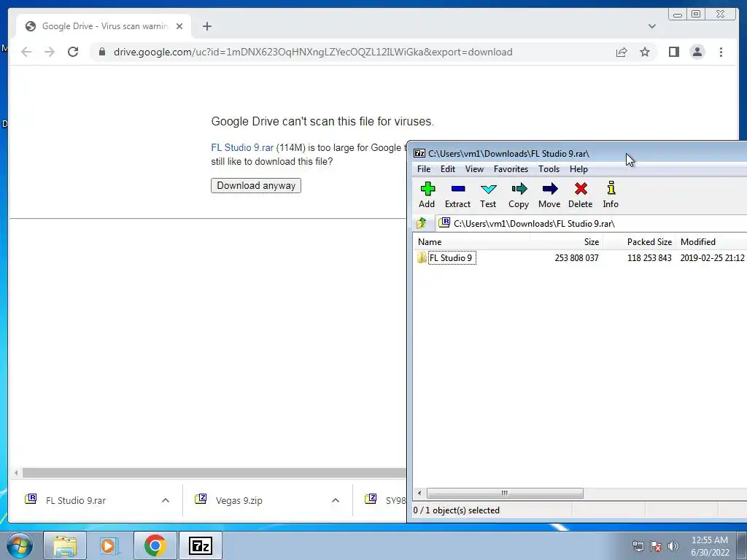View site security lock info
747x560 pixels.
[101, 52]
